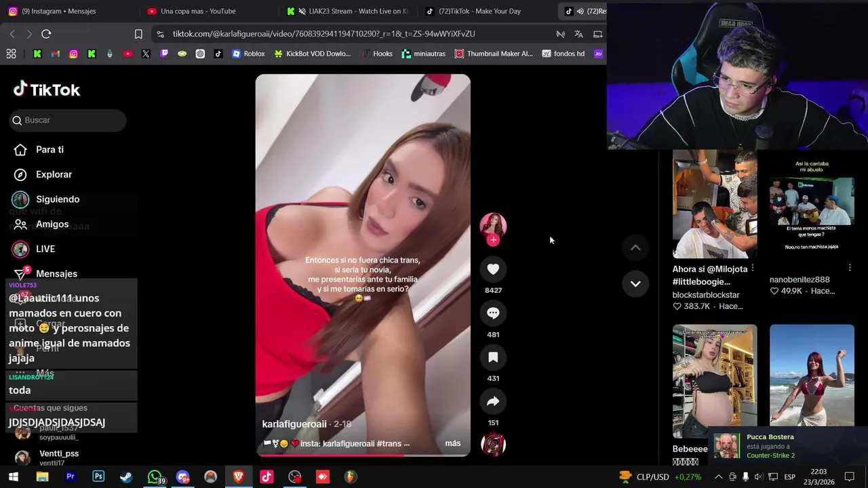The width and height of the screenshot is (868, 488).
Task: Open the Explorar section
Action: point(54,174)
